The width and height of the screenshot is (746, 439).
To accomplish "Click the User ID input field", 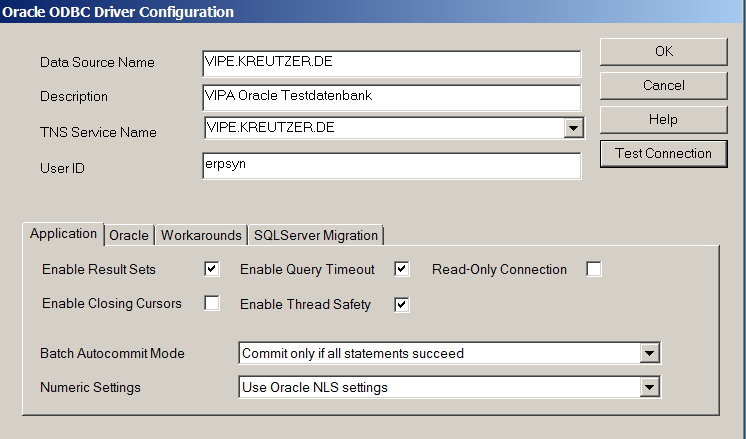I will coord(390,165).
